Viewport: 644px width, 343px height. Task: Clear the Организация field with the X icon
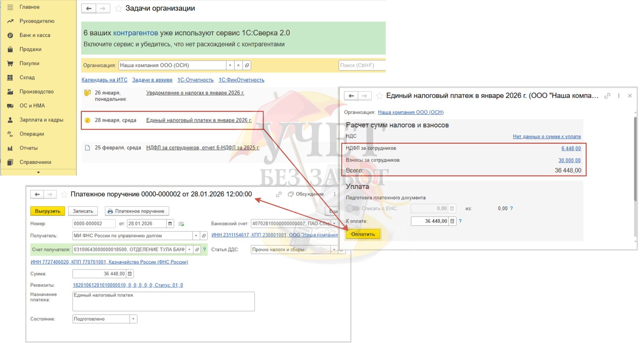coord(238,65)
